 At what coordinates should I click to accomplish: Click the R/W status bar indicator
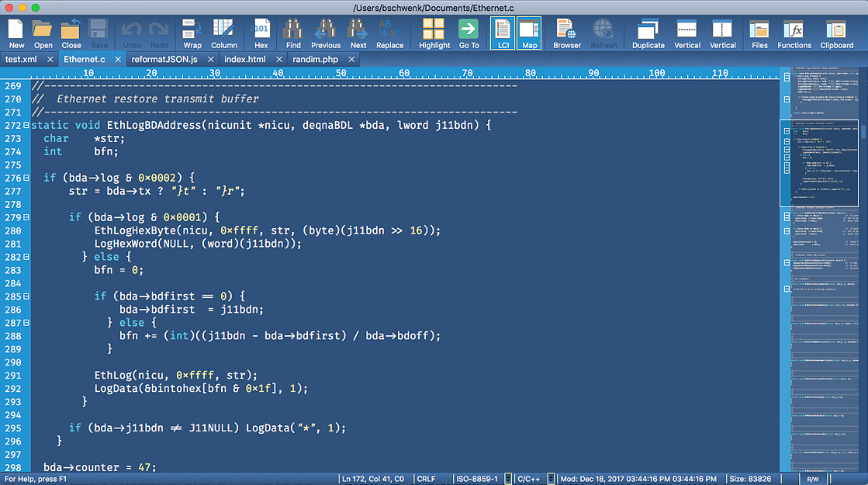(x=812, y=479)
